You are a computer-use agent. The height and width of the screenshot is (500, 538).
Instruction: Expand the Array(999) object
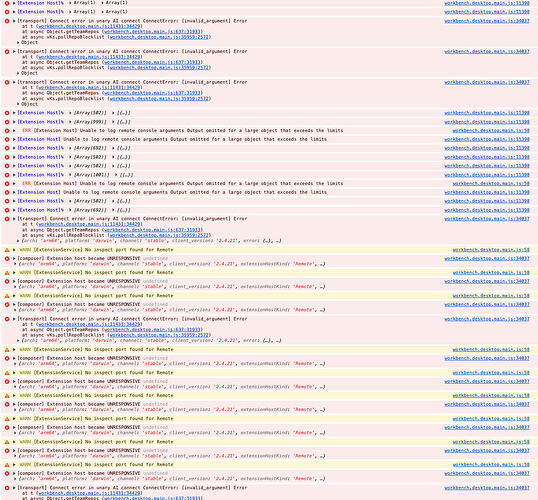[70, 122]
